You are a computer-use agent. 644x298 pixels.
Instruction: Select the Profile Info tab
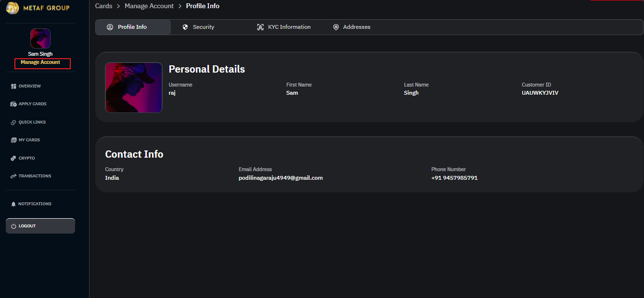click(133, 27)
